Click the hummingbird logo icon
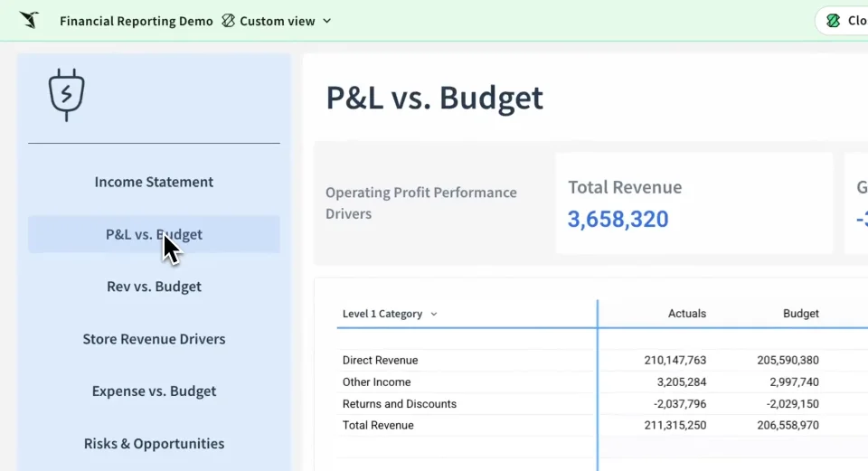The height and width of the screenshot is (471, 868). pyautogui.click(x=29, y=20)
